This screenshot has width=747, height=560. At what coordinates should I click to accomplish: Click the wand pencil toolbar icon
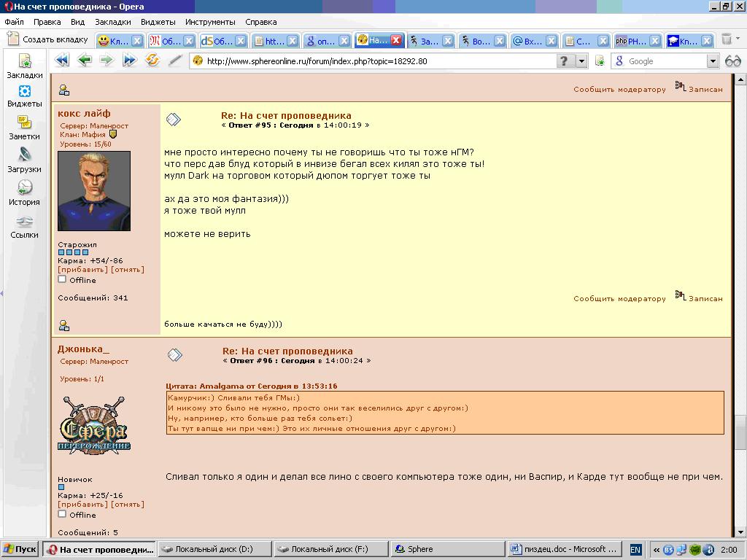coord(175,61)
